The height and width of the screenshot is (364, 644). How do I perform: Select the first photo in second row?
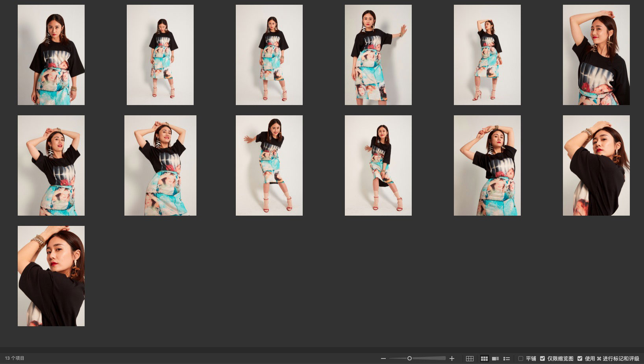tap(51, 165)
